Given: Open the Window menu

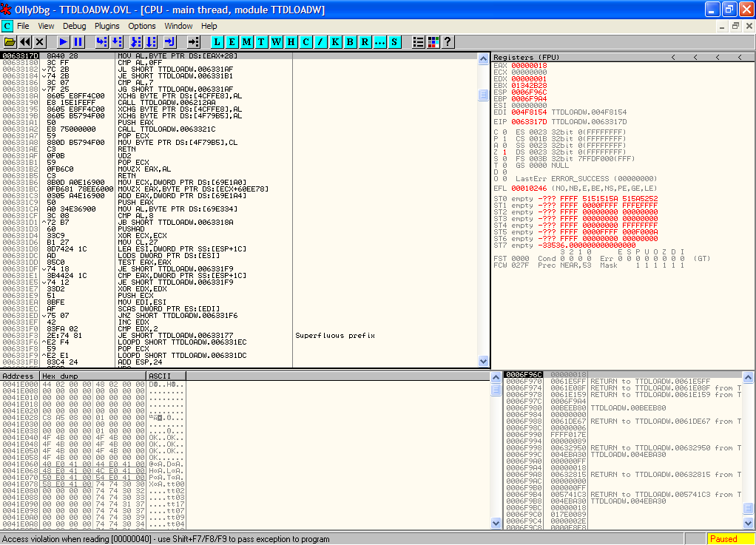Looking at the screenshot, I should pos(178,26).
